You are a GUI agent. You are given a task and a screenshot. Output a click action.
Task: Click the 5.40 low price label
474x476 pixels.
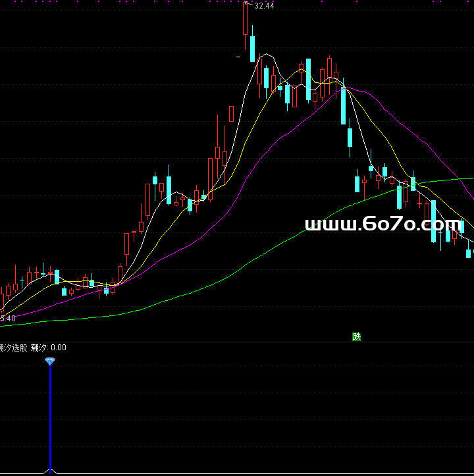tap(8, 319)
